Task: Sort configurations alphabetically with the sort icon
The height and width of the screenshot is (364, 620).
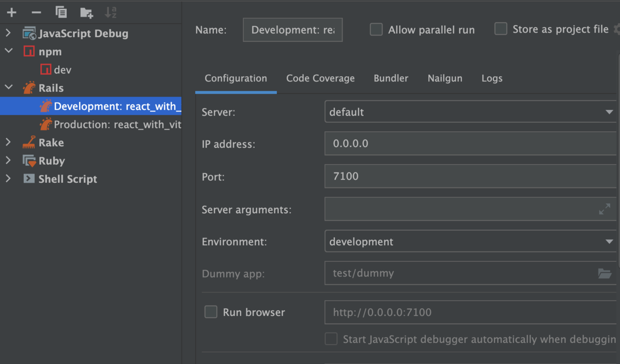Action: tap(111, 12)
